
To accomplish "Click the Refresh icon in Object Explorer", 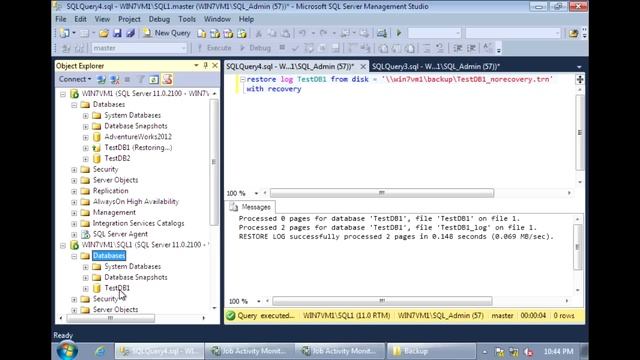I will point(154,80).
